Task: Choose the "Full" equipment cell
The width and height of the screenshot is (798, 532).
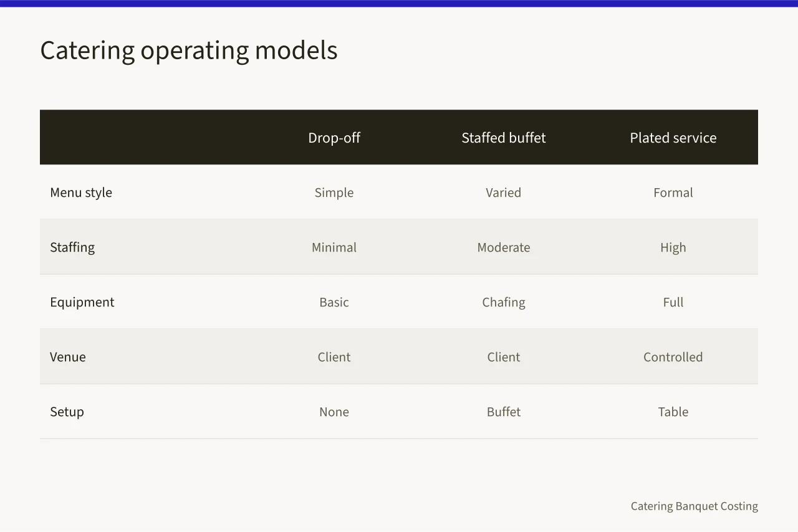Action: coord(673,302)
